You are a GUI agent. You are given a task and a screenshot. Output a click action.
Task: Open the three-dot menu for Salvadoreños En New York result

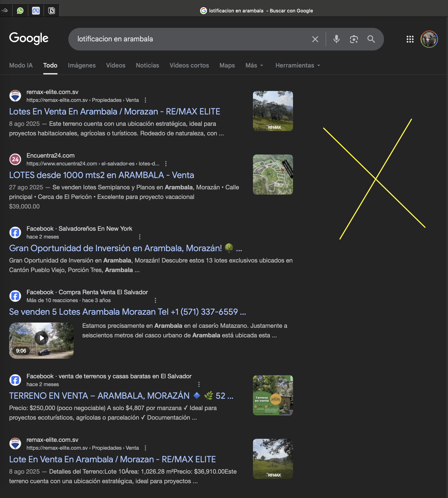click(140, 237)
